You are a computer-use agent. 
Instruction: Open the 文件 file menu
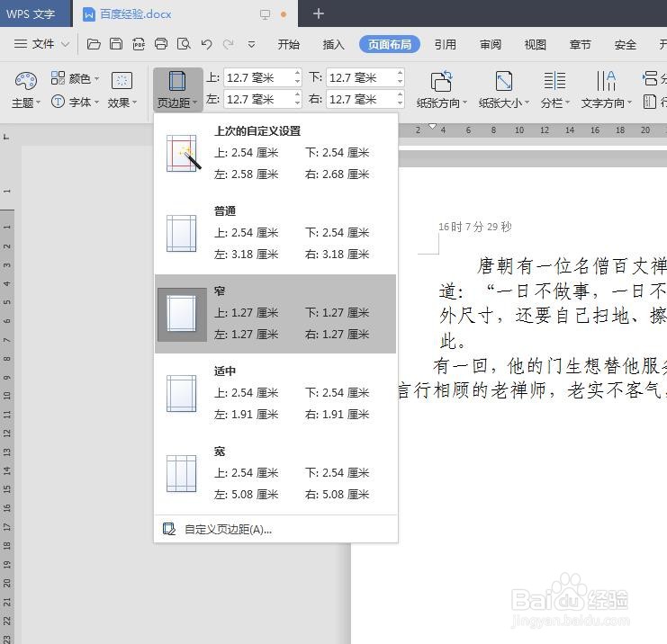tap(41, 44)
